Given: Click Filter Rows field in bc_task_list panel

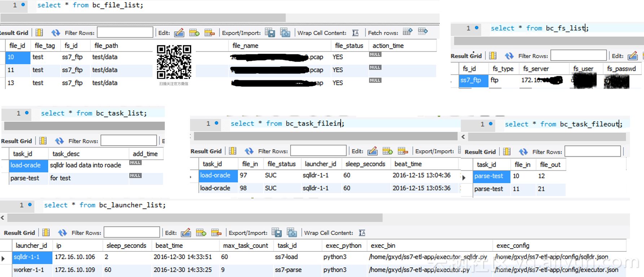Looking at the screenshot, I should (129, 140).
